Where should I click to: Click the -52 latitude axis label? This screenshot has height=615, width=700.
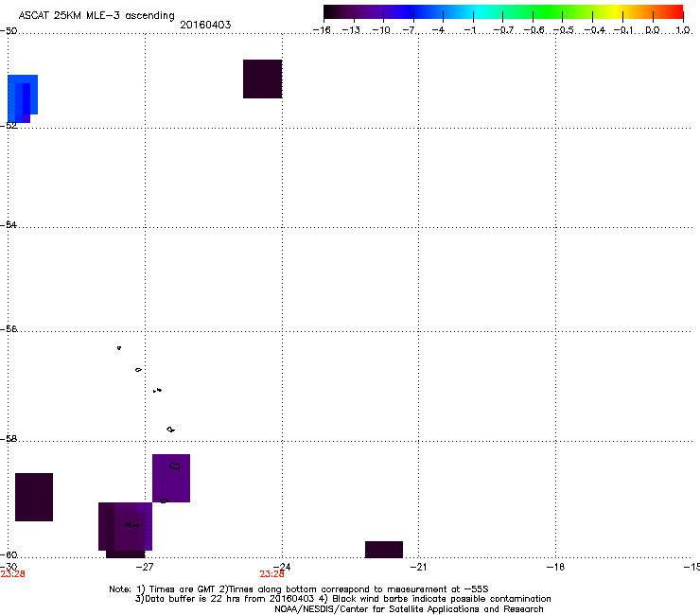tap(9, 126)
